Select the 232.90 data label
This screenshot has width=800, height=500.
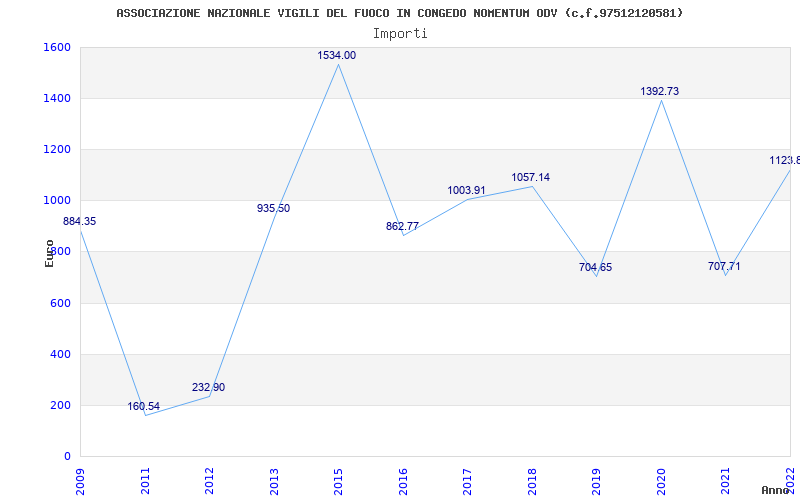click(208, 387)
